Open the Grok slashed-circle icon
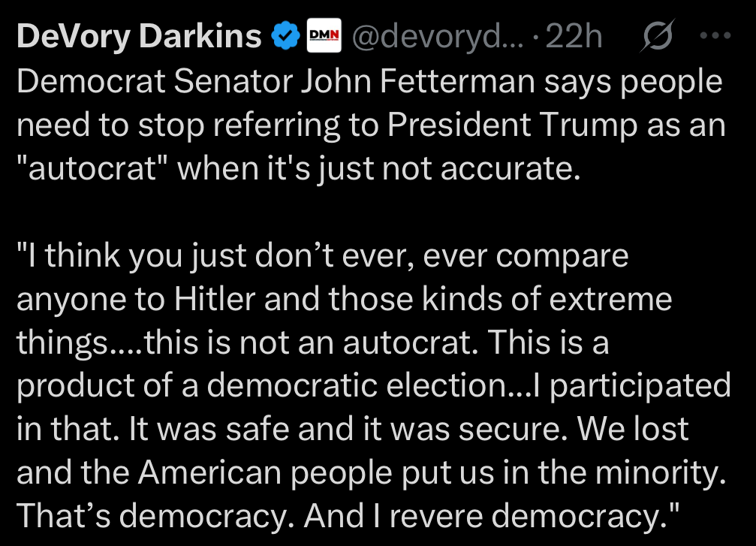 coord(659,36)
